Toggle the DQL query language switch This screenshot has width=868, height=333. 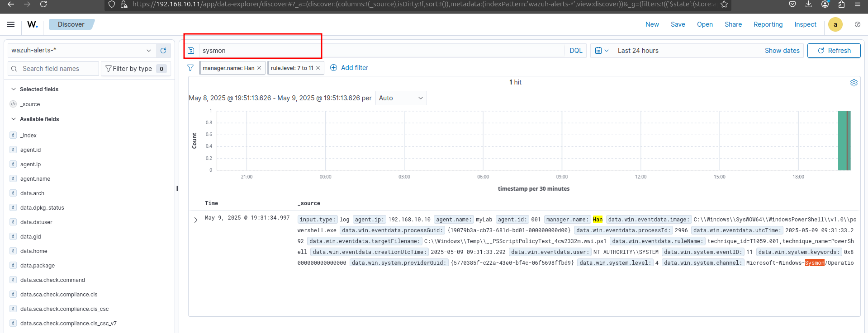pyautogui.click(x=575, y=51)
